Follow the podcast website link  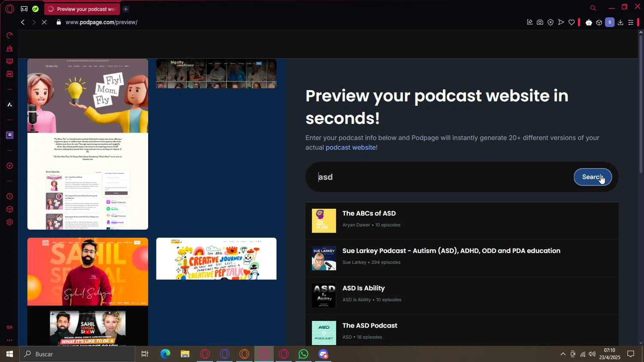click(x=351, y=147)
